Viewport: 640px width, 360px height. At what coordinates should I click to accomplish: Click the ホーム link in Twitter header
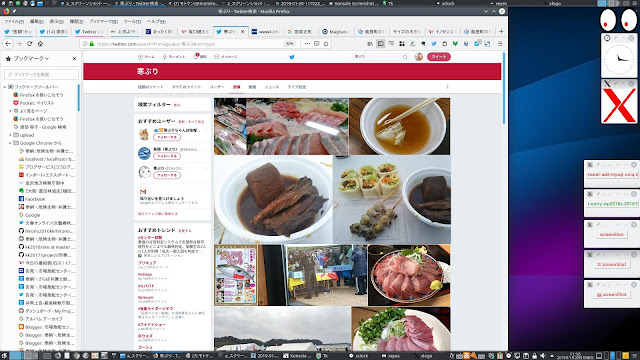click(146, 57)
